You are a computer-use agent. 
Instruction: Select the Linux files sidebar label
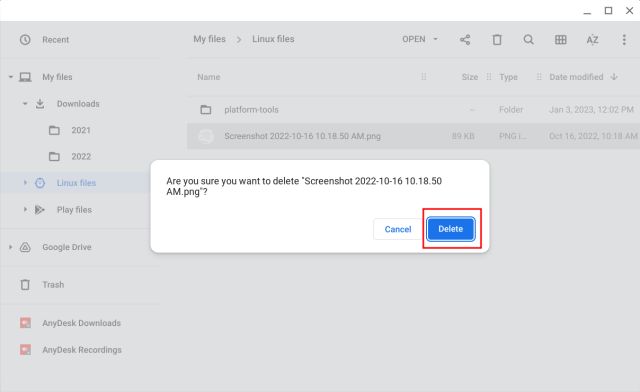pyautogui.click(x=76, y=183)
